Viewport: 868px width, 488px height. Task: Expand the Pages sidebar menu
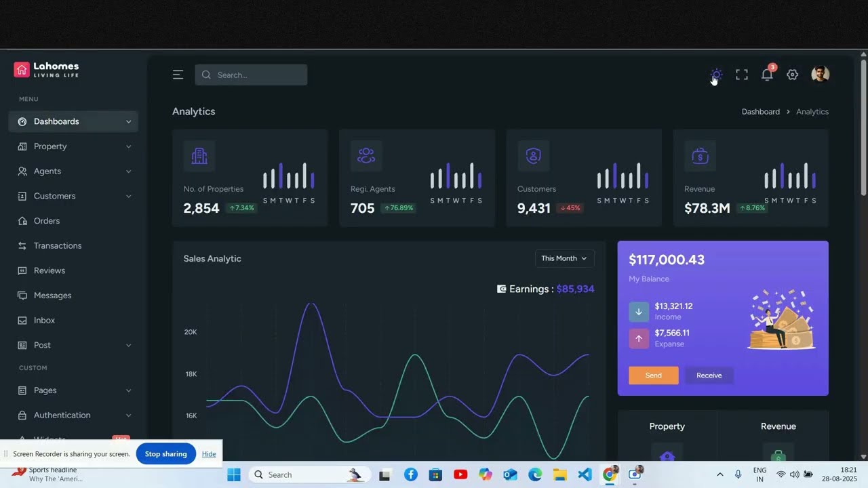[x=73, y=390]
